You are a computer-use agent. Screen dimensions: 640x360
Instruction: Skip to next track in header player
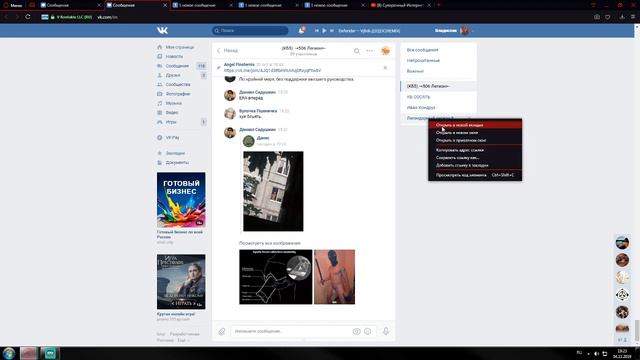pos(332,31)
